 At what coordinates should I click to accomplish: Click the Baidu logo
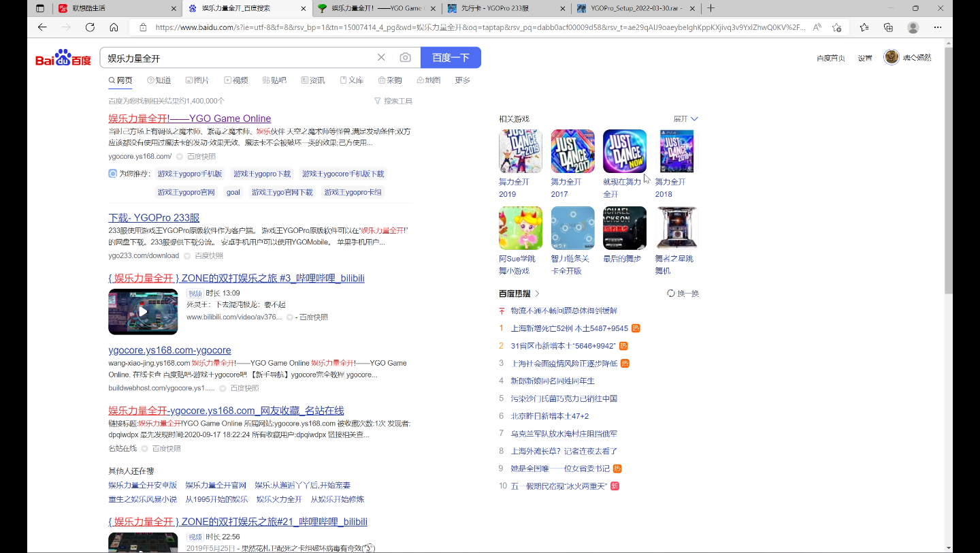point(63,58)
